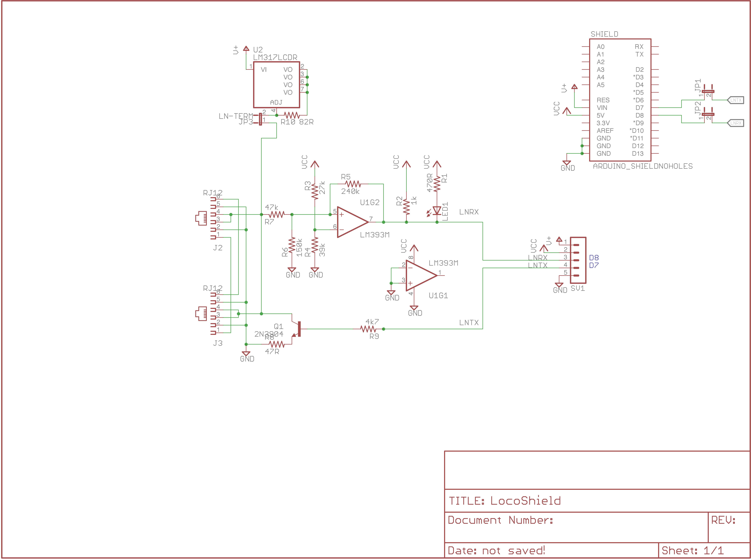Select the 'Sheet: 1/1' text
The width and height of the screenshot is (751, 560).
click(x=693, y=550)
